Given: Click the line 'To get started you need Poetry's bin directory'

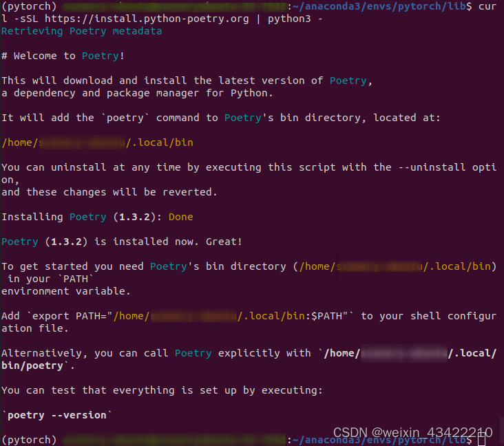Looking at the screenshot, I should [249, 266].
